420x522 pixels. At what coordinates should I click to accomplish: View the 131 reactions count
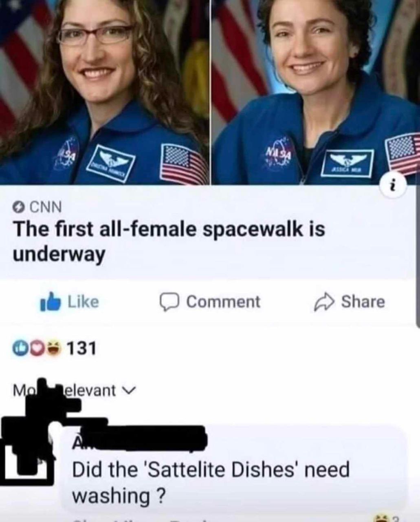click(81, 348)
